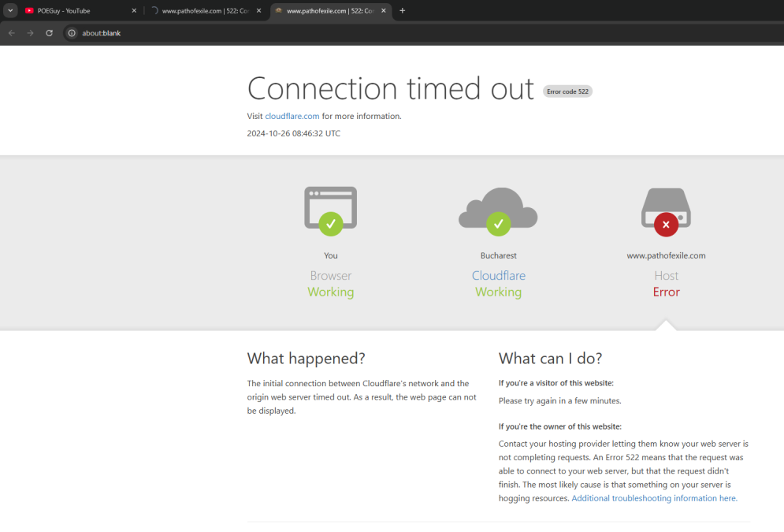This screenshot has height=532, width=784.
Task: Switch to the loading pathofexile.com tab
Action: click(x=205, y=10)
